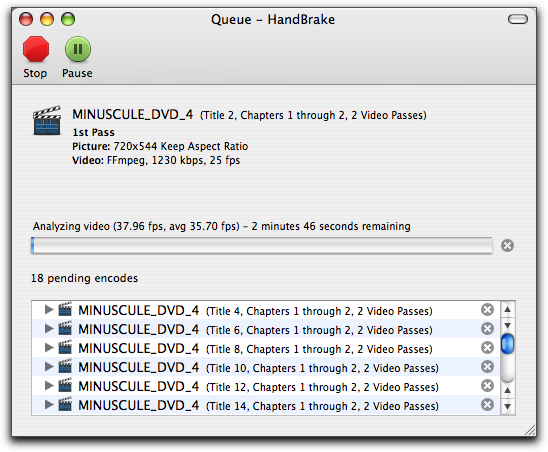This screenshot has width=548, height=452.
Task: Expand the Title 4 queue item details
Action: tap(49, 309)
